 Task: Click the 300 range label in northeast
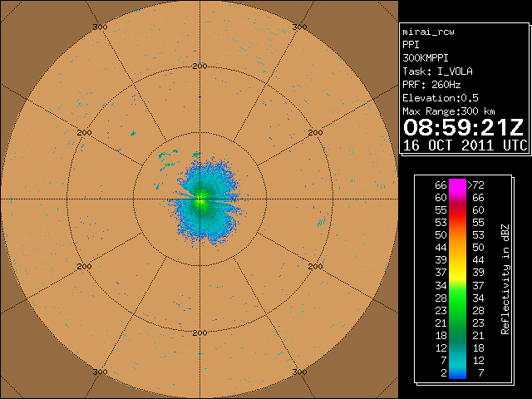(299, 27)
